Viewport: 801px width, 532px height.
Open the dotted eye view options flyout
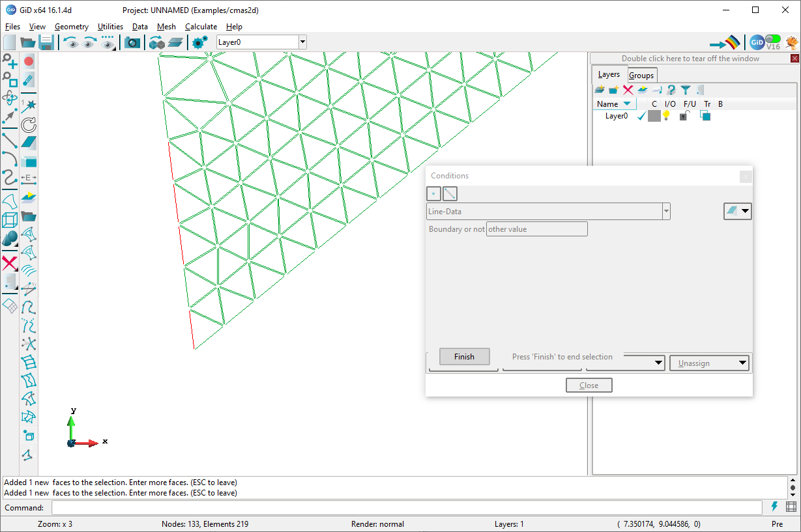tap(108, 42)
